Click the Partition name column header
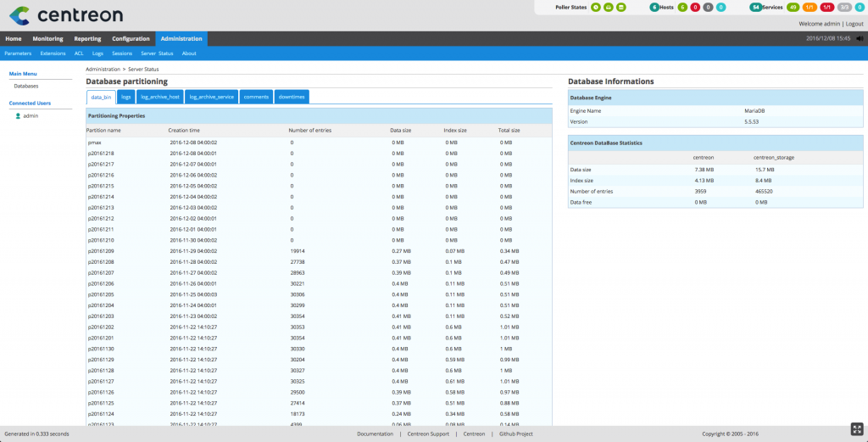This screenshot has height=442, width=868. point(103,130)
